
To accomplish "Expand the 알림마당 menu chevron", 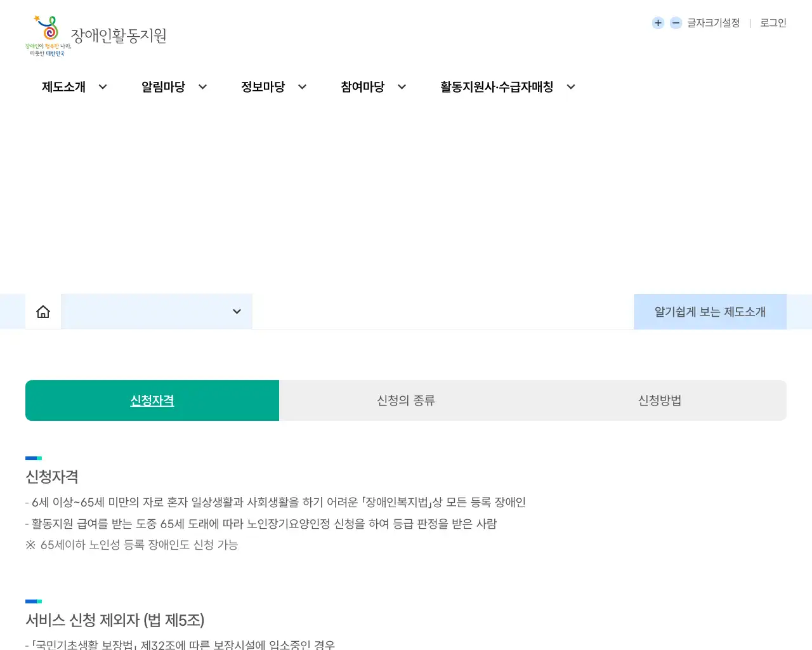I will [202, 87].
